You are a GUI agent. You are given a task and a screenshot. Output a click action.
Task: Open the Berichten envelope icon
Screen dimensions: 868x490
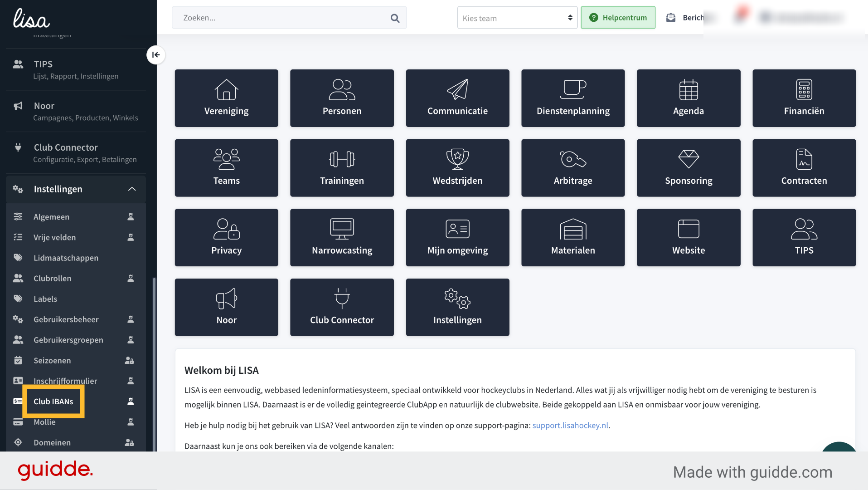[x=671, y=18]
